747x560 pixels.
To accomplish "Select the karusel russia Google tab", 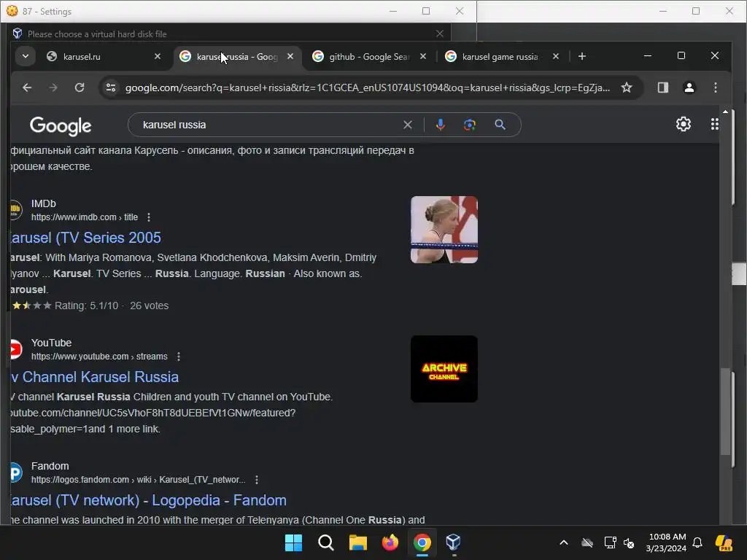I will click(237, 57).
